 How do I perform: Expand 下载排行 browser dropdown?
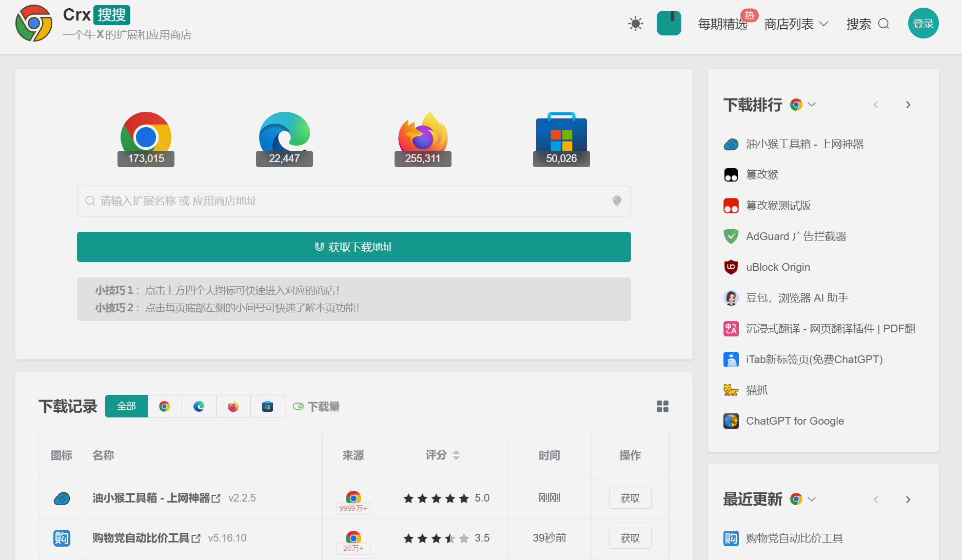pyautogui.click(x=803, y=105)
